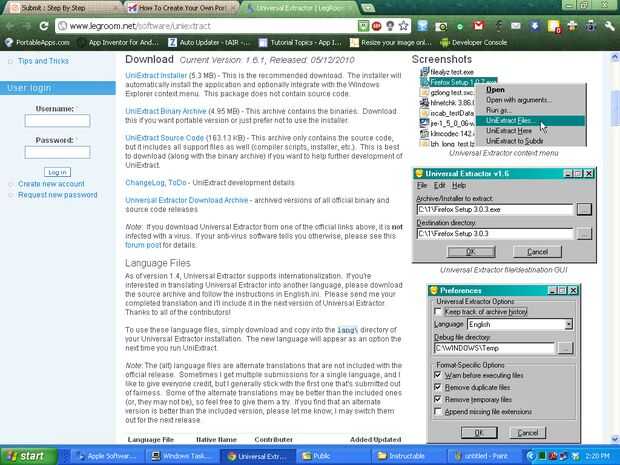Open the ToDo link
This screenshot has width=620, height=465.
pyautogui.click(x=177, y=183)
